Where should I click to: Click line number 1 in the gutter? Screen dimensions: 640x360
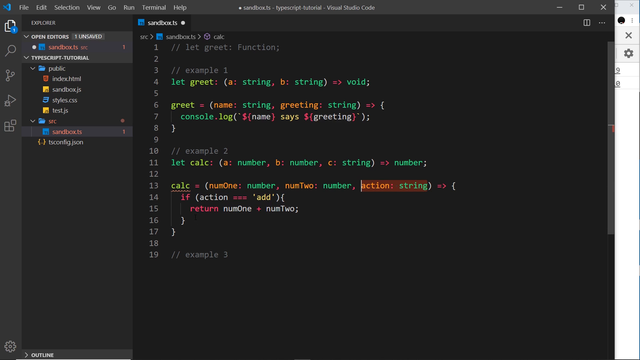[156, 48]
